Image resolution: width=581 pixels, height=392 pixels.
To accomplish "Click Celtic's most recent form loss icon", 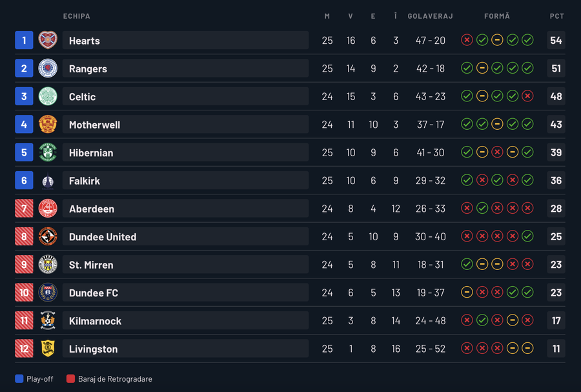I will point(527,96).
